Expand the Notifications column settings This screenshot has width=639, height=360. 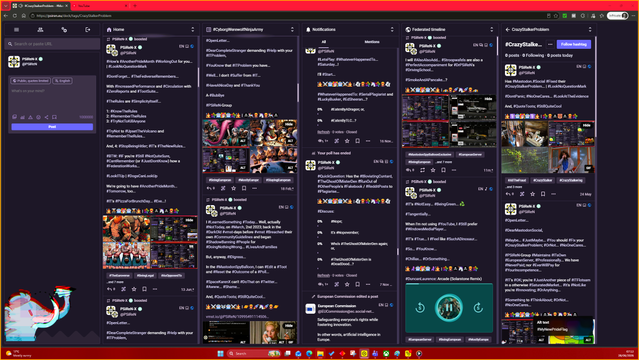click(392, 29)
